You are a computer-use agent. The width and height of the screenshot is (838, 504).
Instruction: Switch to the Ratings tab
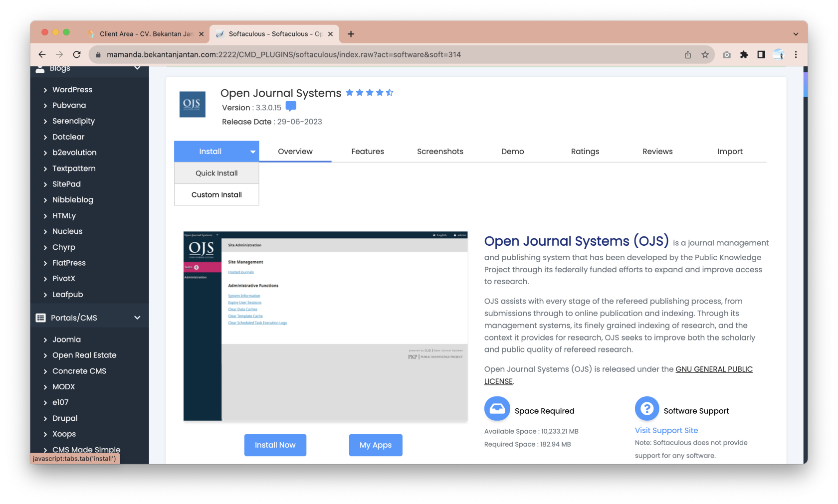pyautogui.click(x=585, y=152)
